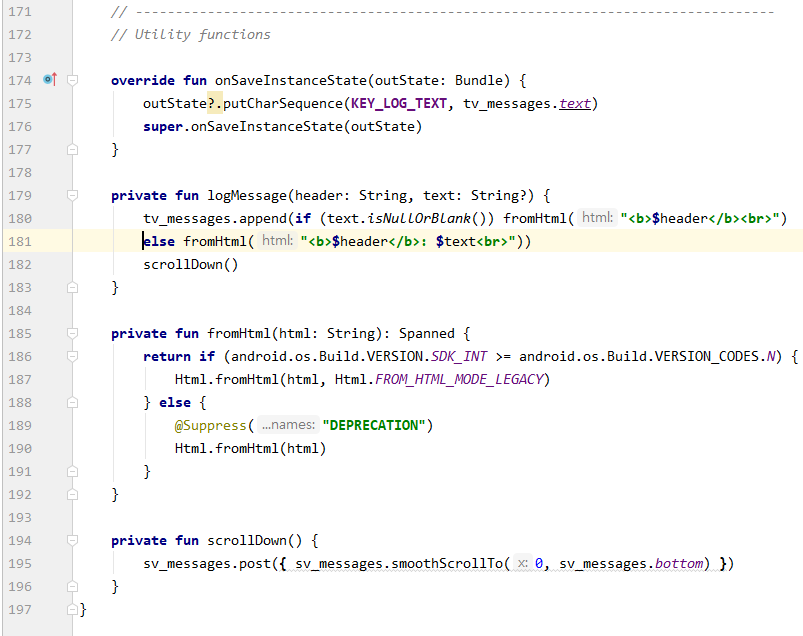Click the html: parameter hint on line 181
The image size is (803, 636).
pyautogui.click(x=277, y=241)
